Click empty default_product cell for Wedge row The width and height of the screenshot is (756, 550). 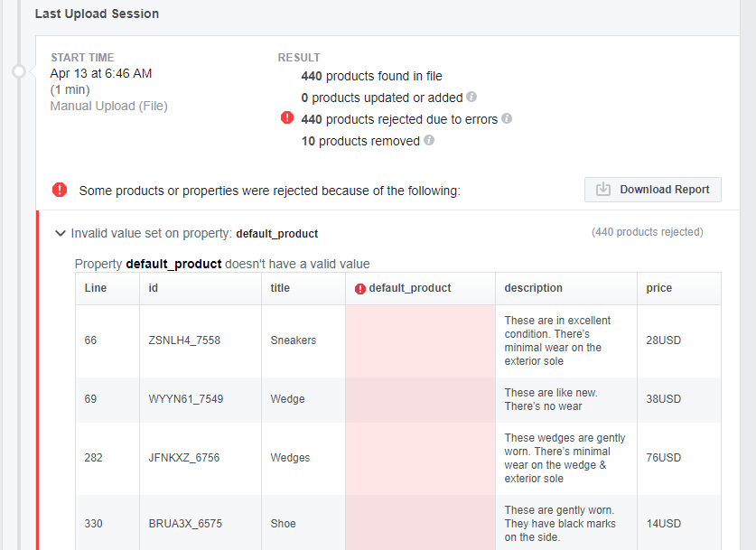pos(420,399)
